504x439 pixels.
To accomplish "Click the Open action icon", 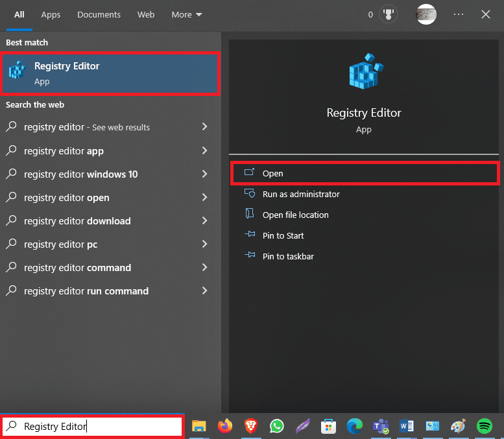I will (x=250, y=172).
